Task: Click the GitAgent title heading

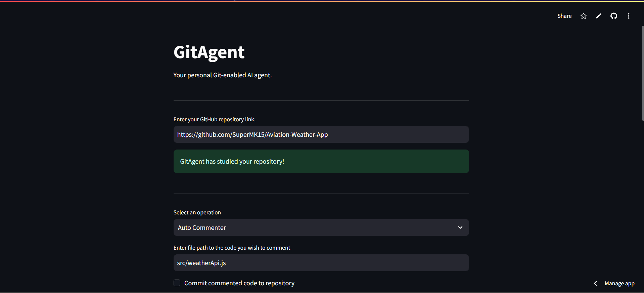Action: point(209,52)
